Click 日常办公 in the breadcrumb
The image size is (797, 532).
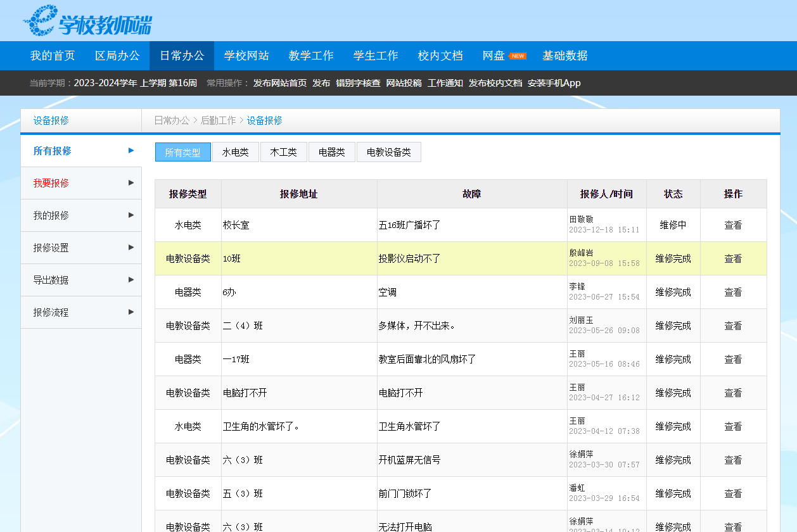(172, 120)
